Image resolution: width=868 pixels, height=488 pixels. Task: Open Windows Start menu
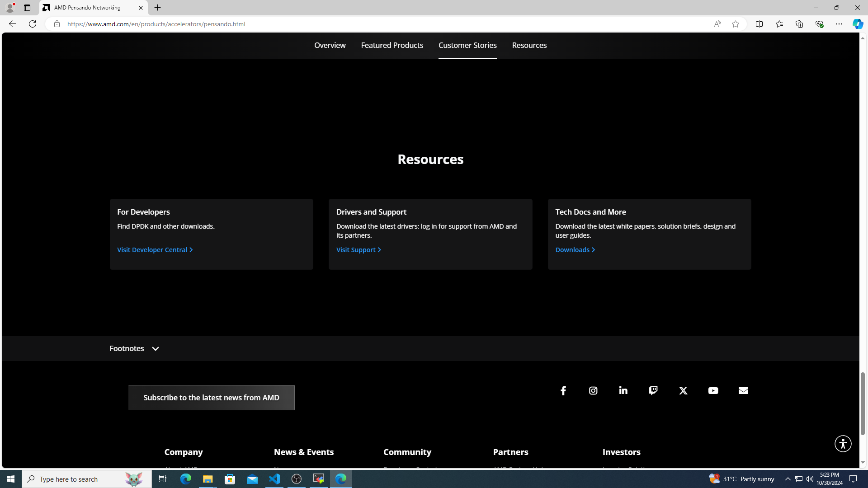click(11, 479)
